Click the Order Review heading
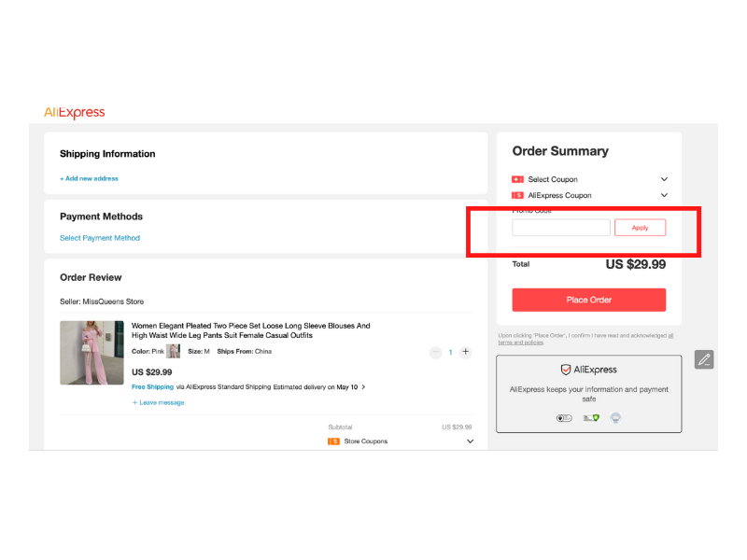747x560 pixels. tap(91, 277)
